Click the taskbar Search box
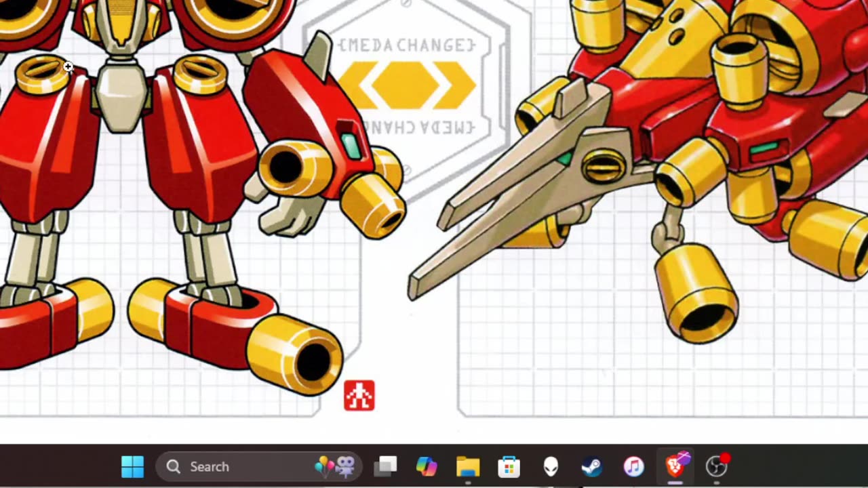 pyautogui.click(x=258, y=466)
